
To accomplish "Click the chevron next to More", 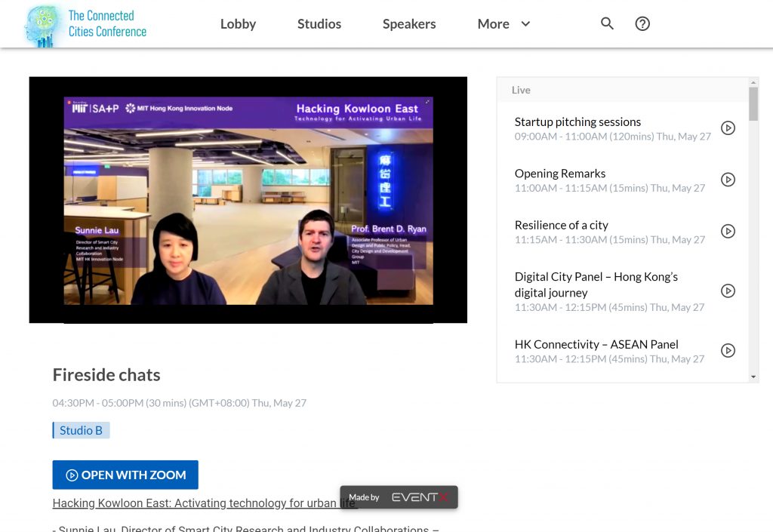I will coord(525,23).
